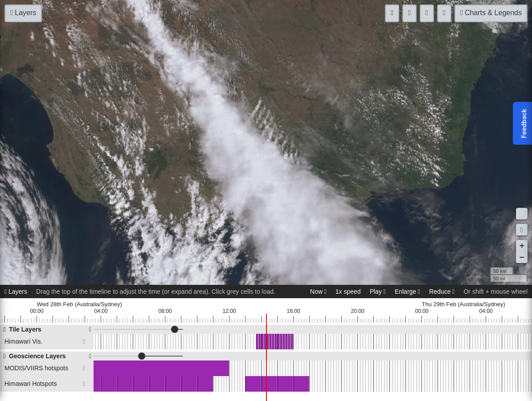Toggle the MODIS/VIIRS hotspots layer icon
Screen dimensions: 532x401
[84, 368]
